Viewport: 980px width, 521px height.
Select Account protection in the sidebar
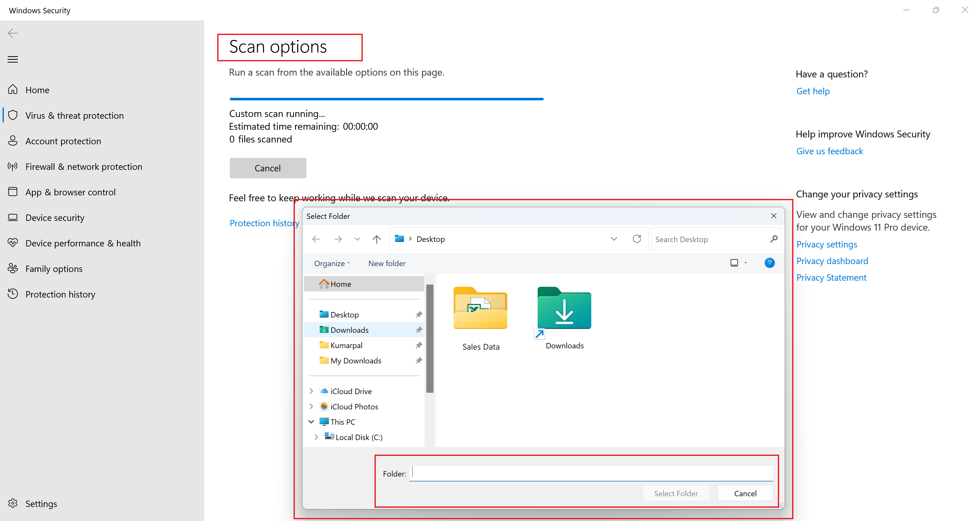63,141
